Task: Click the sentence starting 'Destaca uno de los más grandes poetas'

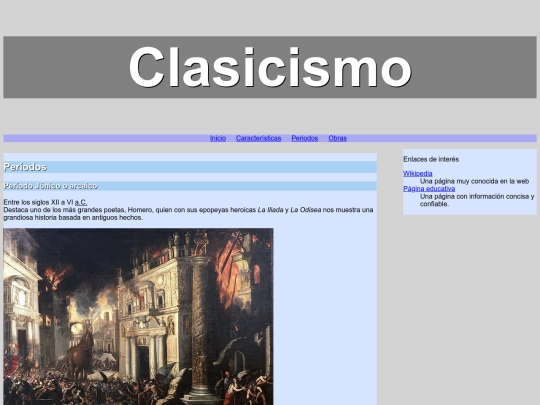Action: tap(188, 214)
